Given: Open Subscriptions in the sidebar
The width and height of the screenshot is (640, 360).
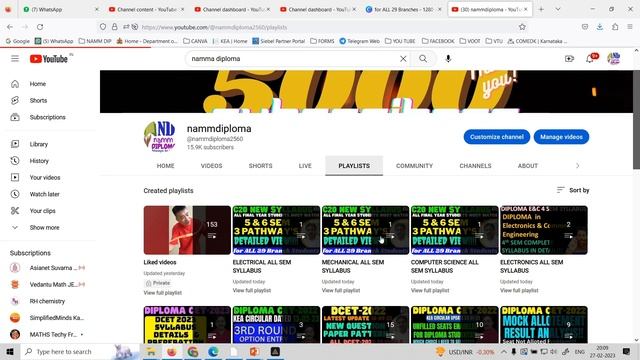Looking at the screenshot, I should (x=48, y=117).
